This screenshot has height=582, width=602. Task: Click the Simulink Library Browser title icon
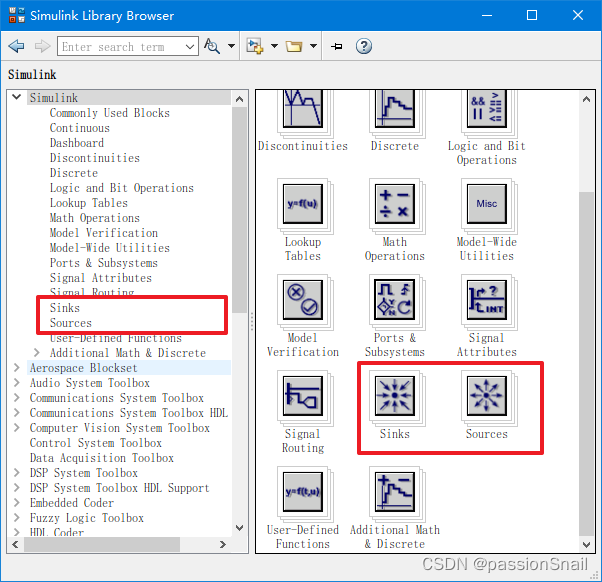[17, 15]
